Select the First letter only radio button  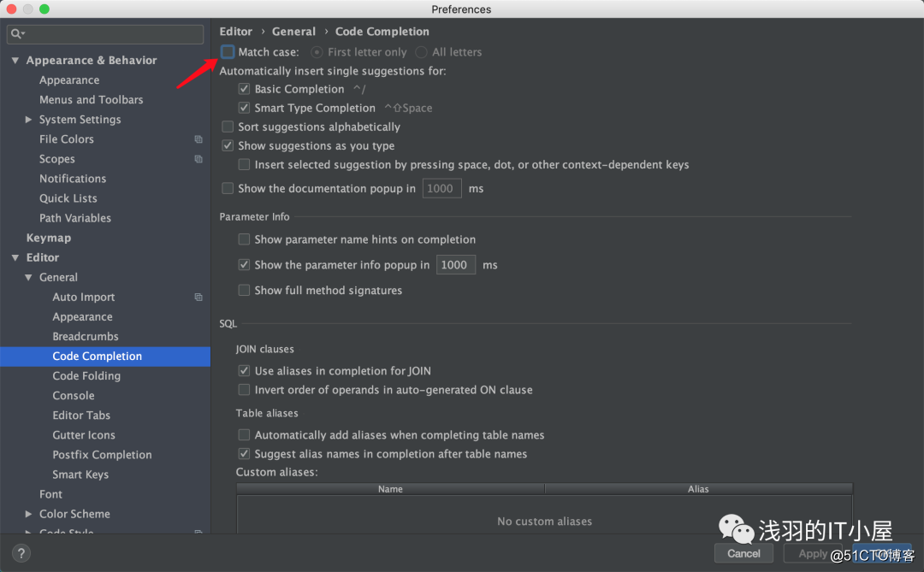tap(317, 51)
